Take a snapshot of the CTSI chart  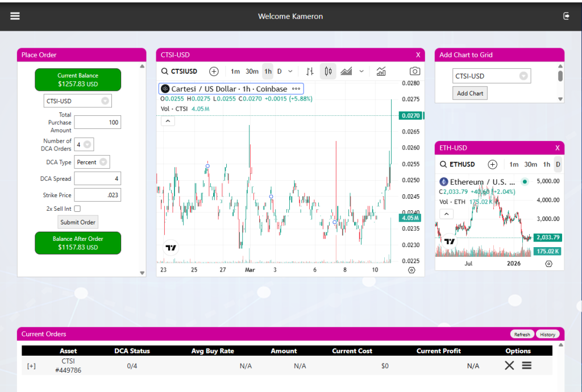click(415, 71)
